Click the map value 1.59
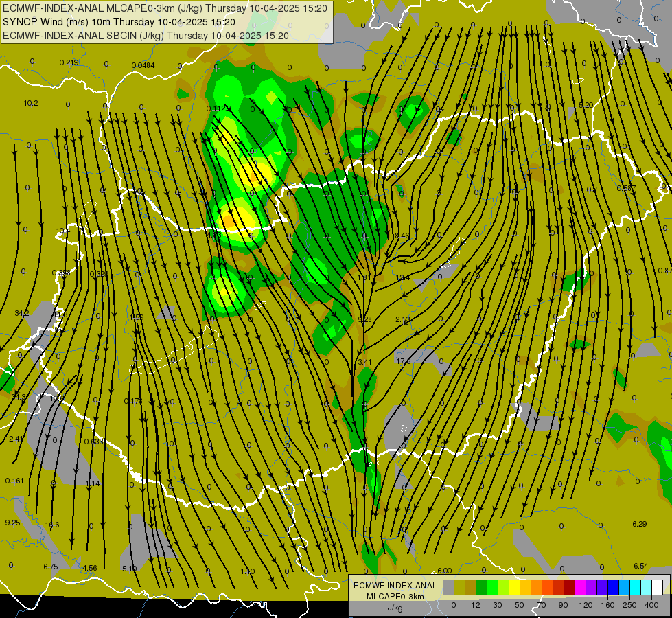This screenshot has height=618, width=672. tap(137, 317)
